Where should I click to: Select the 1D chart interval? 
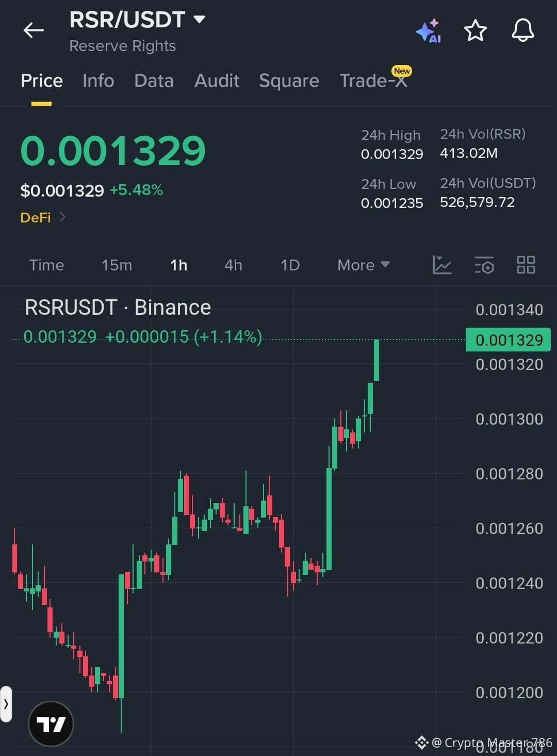[x=290, y=265]
